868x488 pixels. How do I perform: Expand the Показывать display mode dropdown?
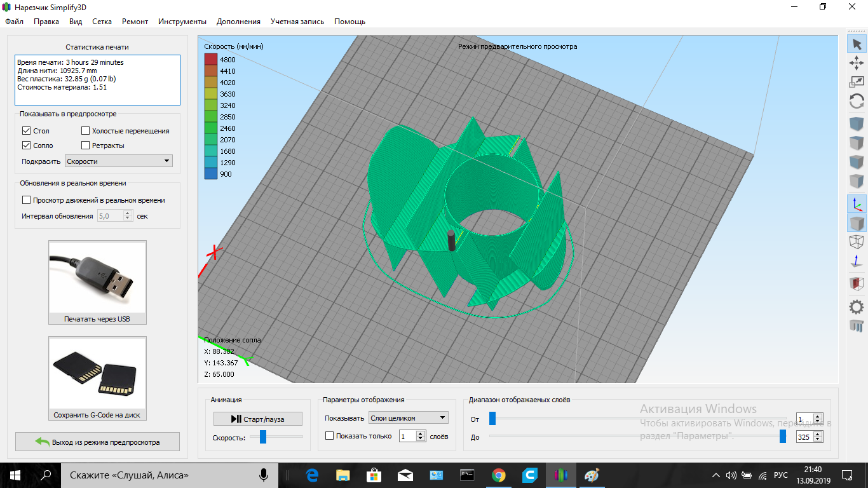pos(409,418)
